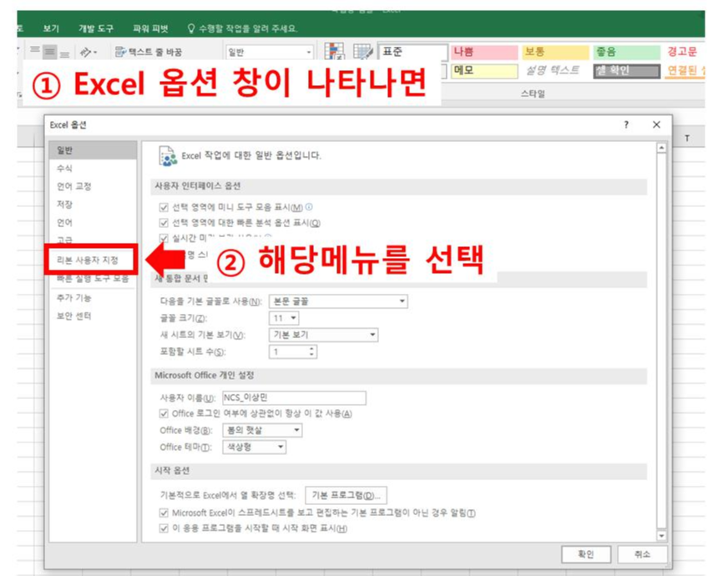Viewport: 728px width, 576px height.
Task: Open the 글꼴 크기 11 dropdown
Action: tap(284, 318)
